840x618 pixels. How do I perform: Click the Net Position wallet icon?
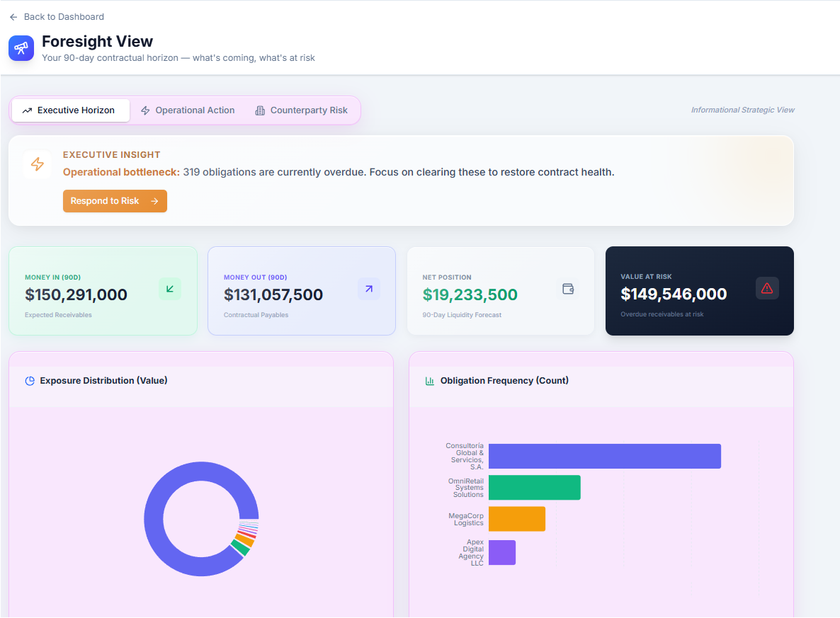pyautogui.click(x=567, y=289)
